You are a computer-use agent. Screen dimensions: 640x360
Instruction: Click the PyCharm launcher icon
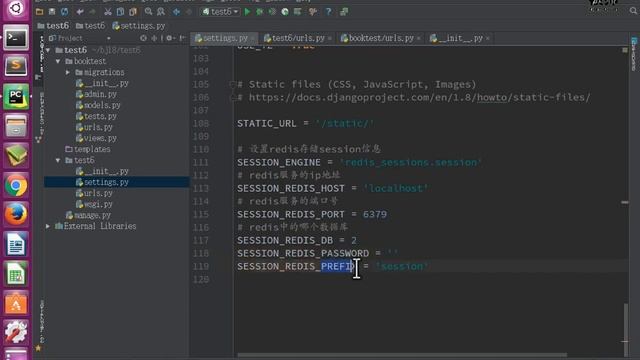coord(16,97)
